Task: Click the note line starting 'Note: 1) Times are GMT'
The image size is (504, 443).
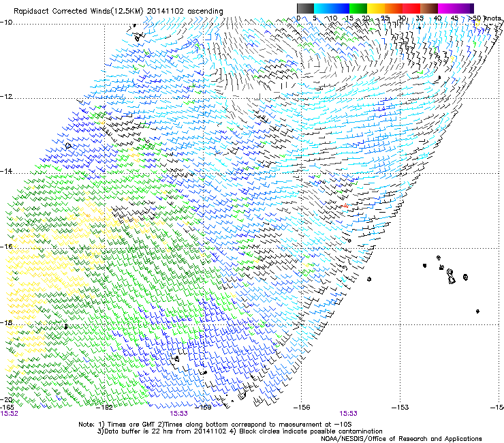Action: 215,425
